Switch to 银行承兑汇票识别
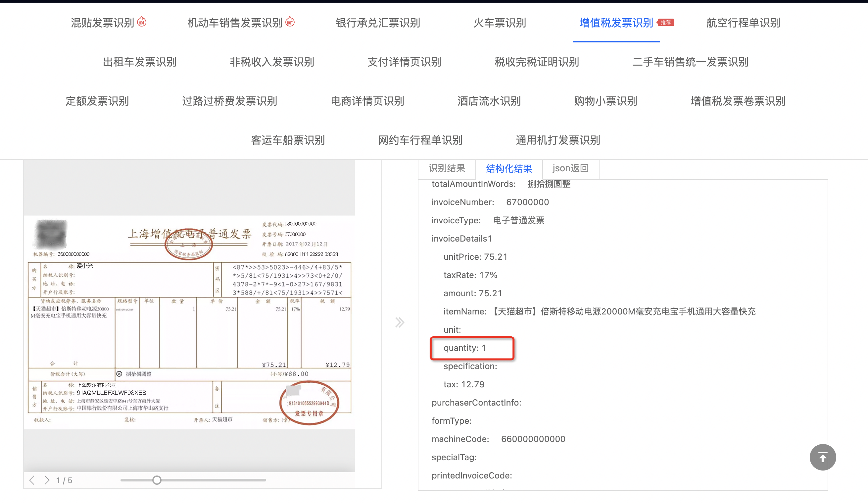 tap(378, 23)
